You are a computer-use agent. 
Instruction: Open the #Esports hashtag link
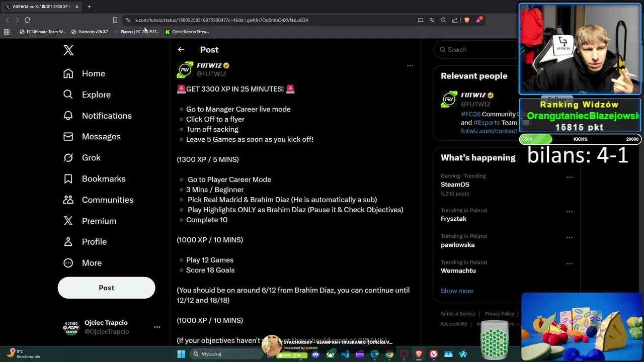click(x=487, y=122)
